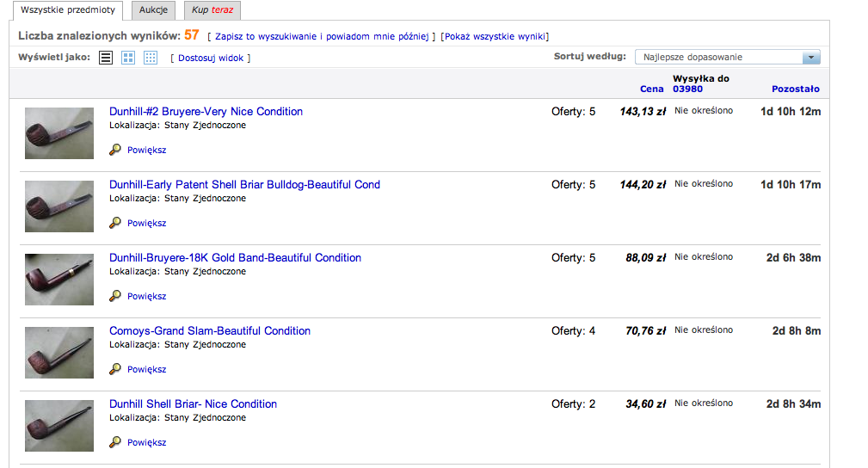The image size is (868, 468).
Task: Click postal code 03980 link
Action: (x=687, y=89)
